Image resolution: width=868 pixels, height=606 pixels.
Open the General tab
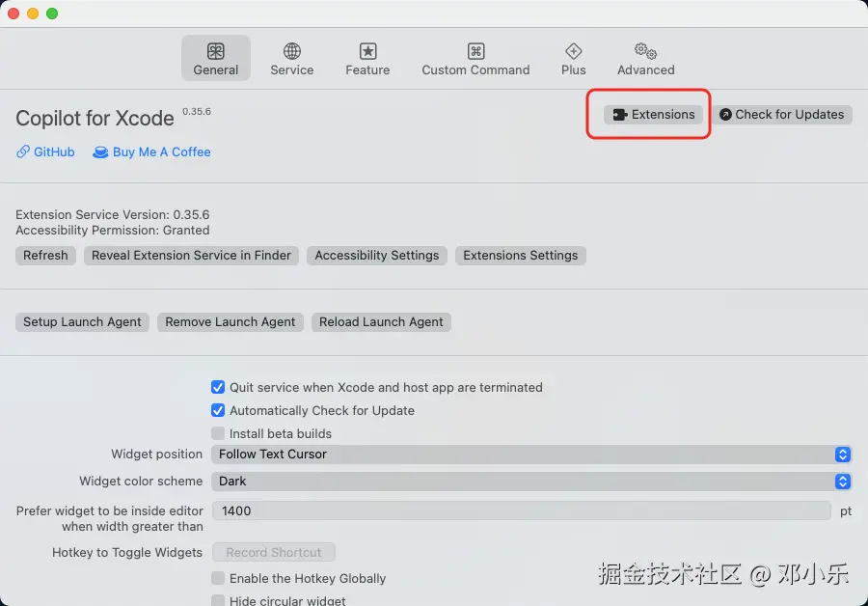pos(216,58)
